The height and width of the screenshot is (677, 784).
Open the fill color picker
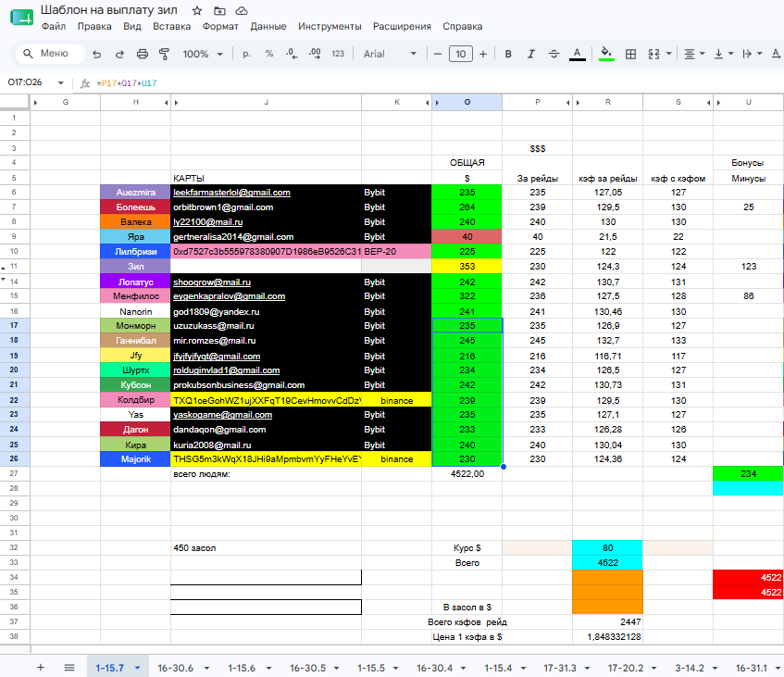(x=606, y=54)
